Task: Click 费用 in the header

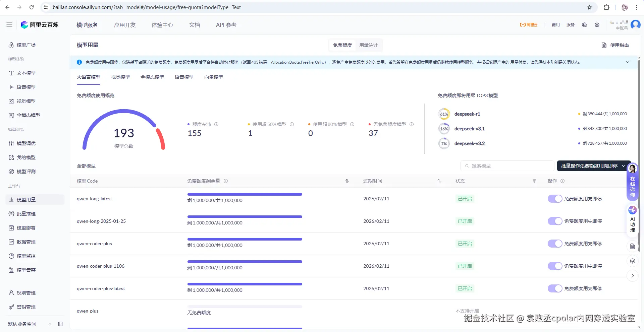Action: pyautogui.click(x=556, y=25)
